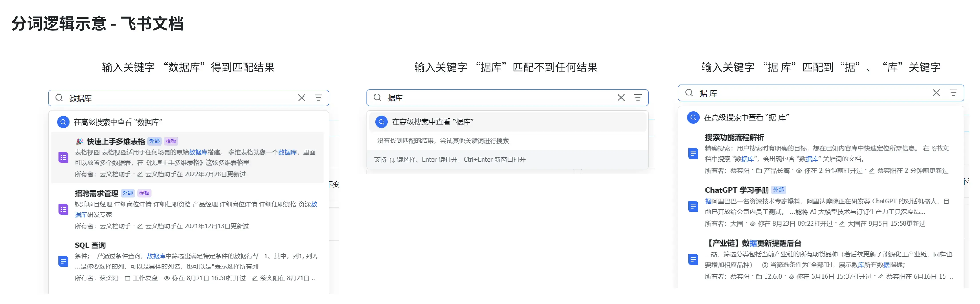Open filter icon in "据库" search box
The width and height of the screenshot is (980, 304).
click(x=638, y=98)
